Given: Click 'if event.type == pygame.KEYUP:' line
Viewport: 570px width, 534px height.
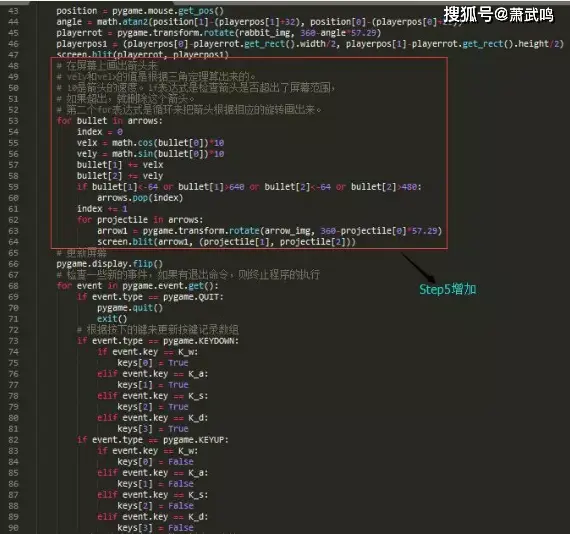Looking at the screenshot, I should tap(153, 440).
